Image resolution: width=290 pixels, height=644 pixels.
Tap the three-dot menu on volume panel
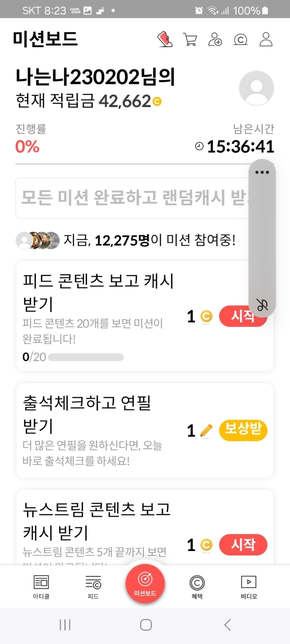tap(262, 172)
